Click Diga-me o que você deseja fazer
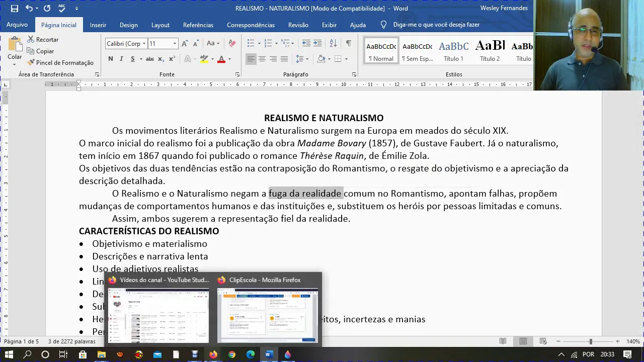 [x=436, y=25]
